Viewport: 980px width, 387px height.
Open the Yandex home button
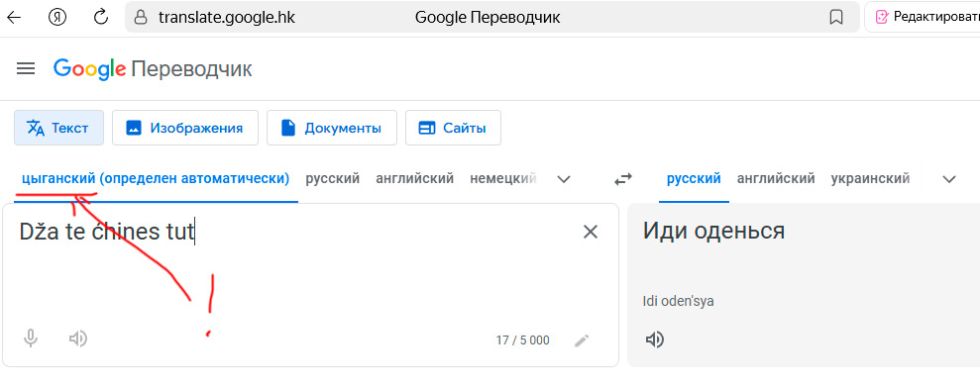click(x=57, y=17)
